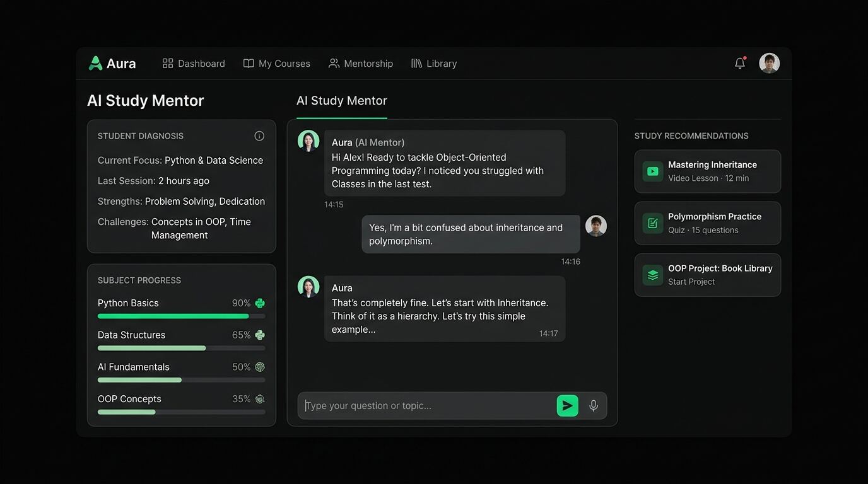Viewport: 868px width, 484px height.
Task: Start the Polymorphism Practice quiz
Action: [x=708, y=223]
